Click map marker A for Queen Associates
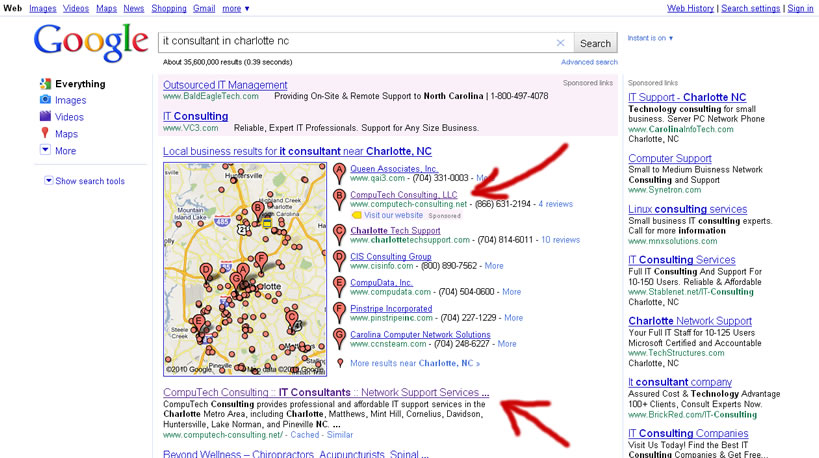Viewport: 819px width, 458px height. [x=340, y=173]
